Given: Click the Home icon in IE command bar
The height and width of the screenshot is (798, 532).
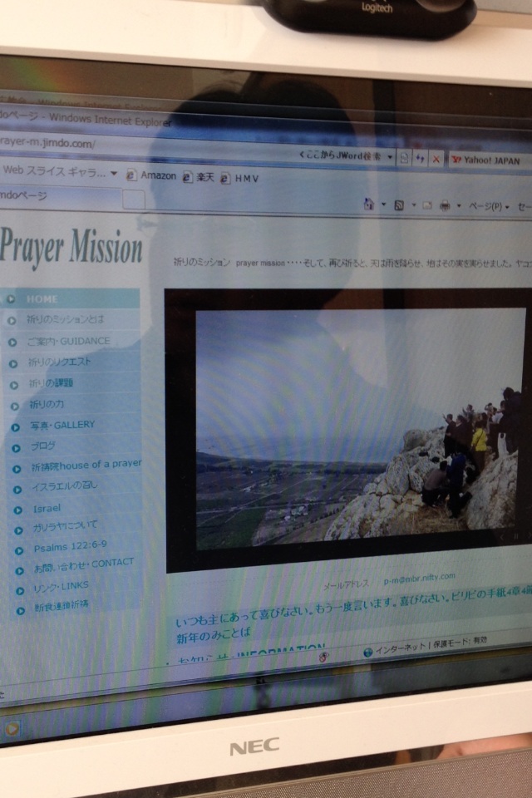Looking at the screenshot, I should click(367, 204).
